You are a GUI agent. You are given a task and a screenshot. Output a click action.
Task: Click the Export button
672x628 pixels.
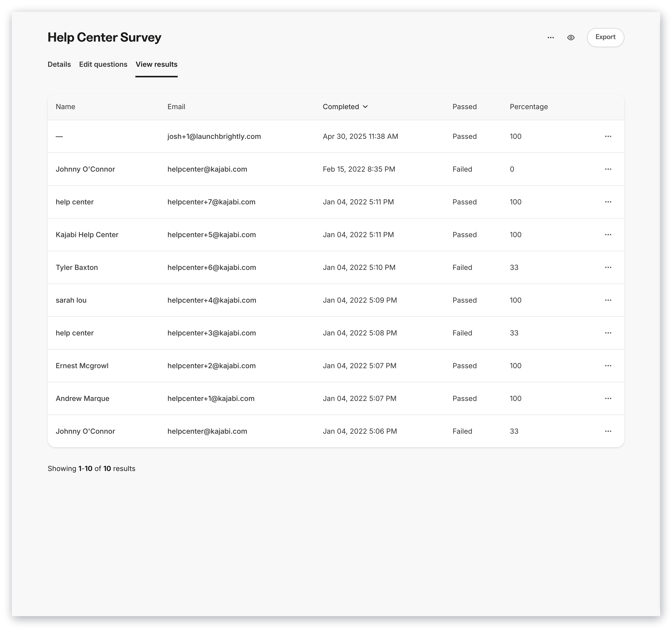click(x=605, y=37)
